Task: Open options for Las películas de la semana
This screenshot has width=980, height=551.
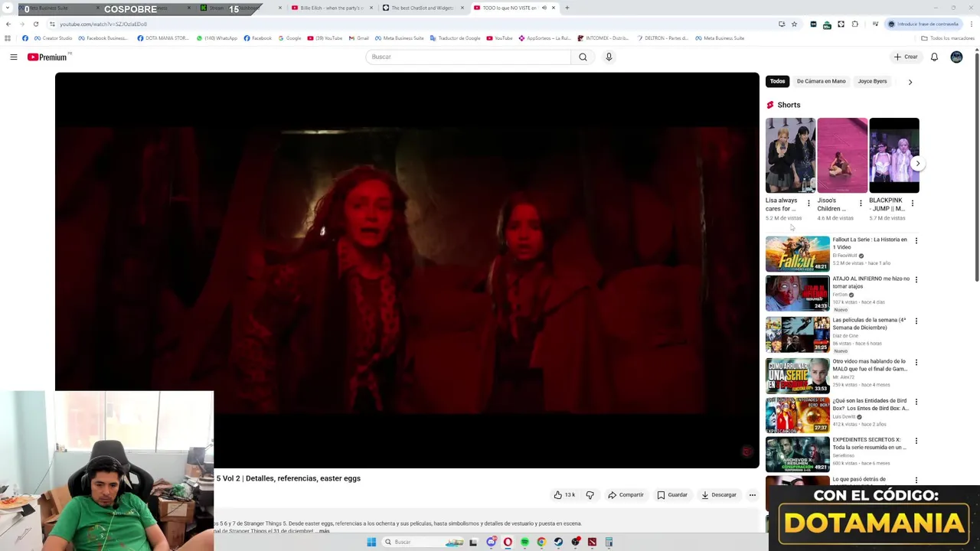Action: [x=916, y=321]
